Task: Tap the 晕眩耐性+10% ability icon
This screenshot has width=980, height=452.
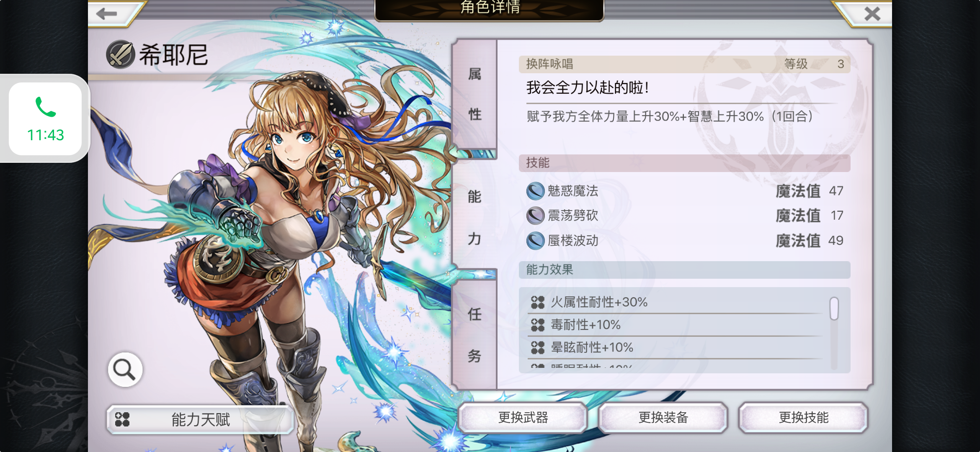Action: (x=538, y=347)
